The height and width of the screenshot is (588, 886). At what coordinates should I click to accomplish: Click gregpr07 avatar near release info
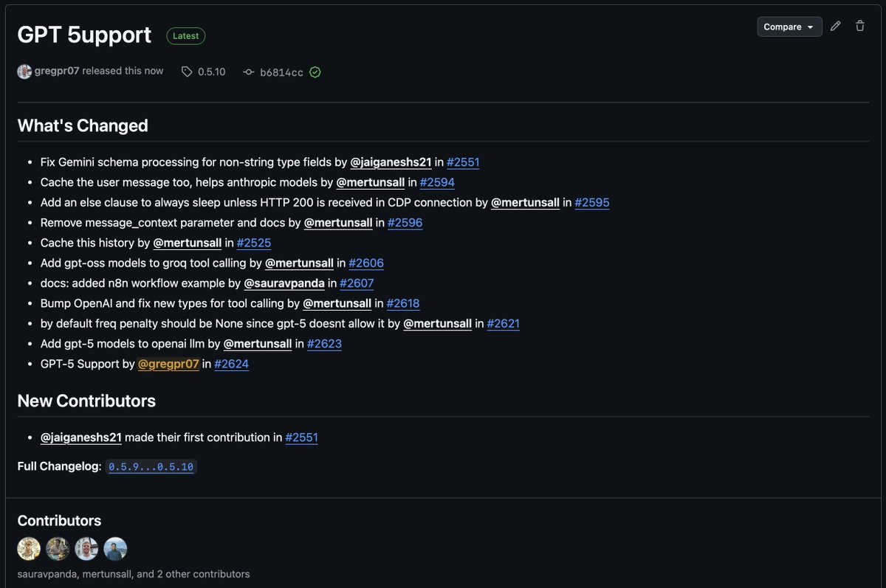pos(24,72)
